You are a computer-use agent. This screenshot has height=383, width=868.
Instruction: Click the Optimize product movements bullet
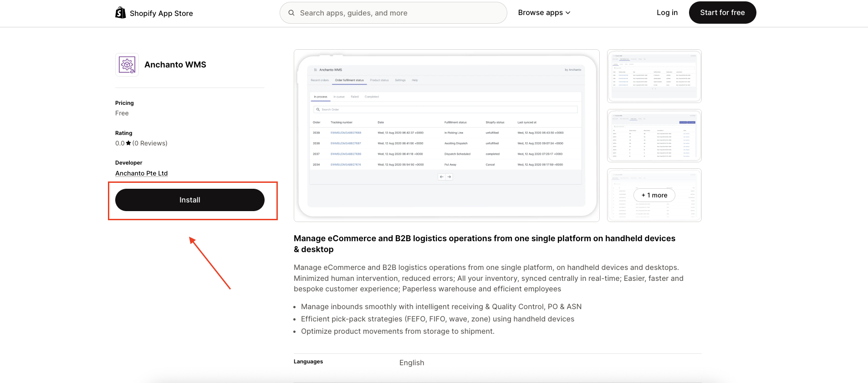[x=398, y=331]
